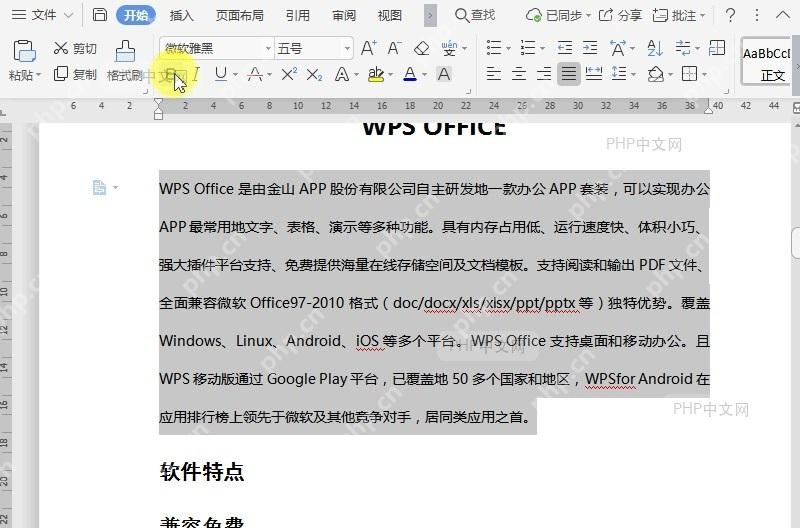Click the save document icon
800x528 pixels.
(x=100, y=15)
